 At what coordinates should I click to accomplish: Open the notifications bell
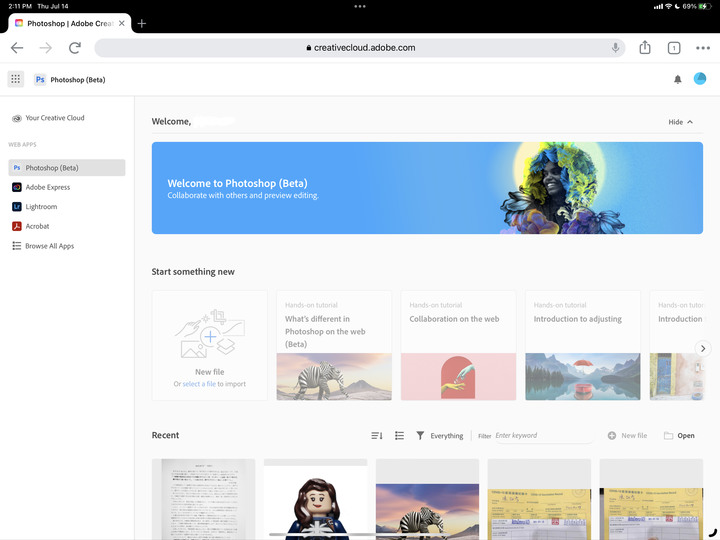point(677,79)
